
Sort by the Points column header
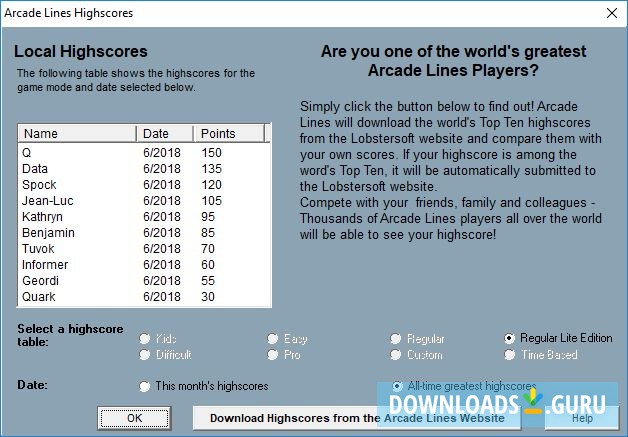[229, 133]
